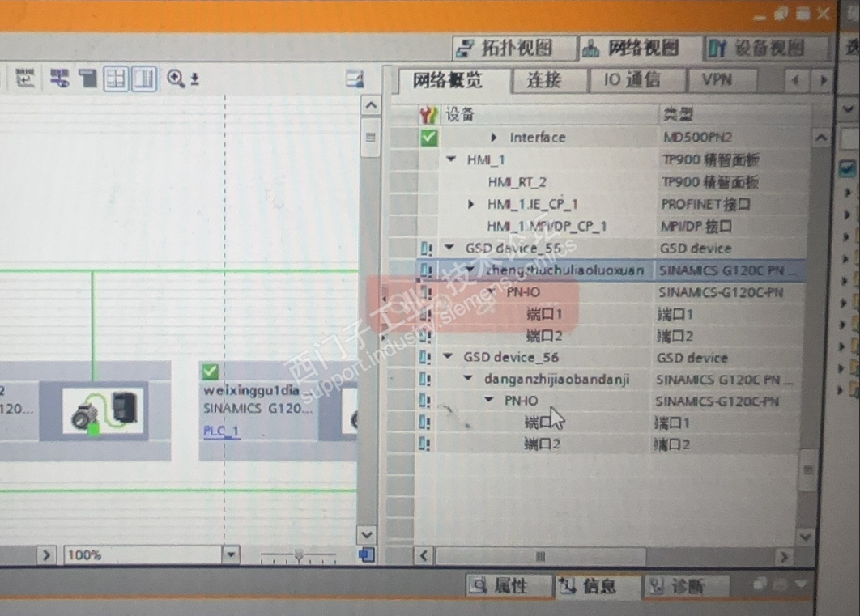Open the 信息 info tab
860x616 pixels.
598,586
